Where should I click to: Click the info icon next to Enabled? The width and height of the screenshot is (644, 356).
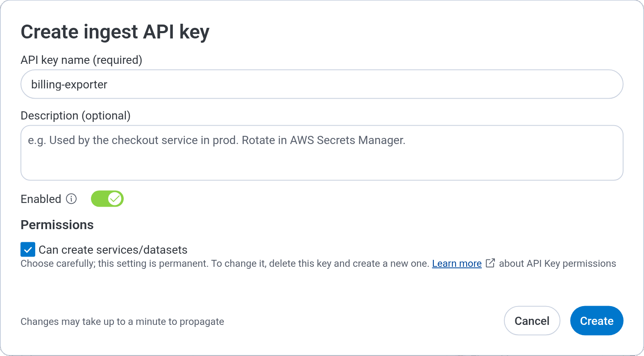[71, 199]
